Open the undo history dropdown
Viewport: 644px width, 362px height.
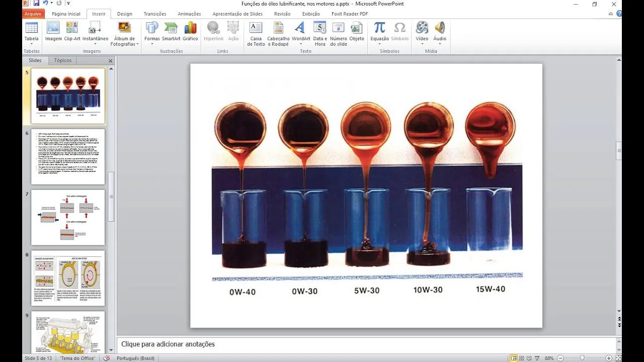point(51,4)
